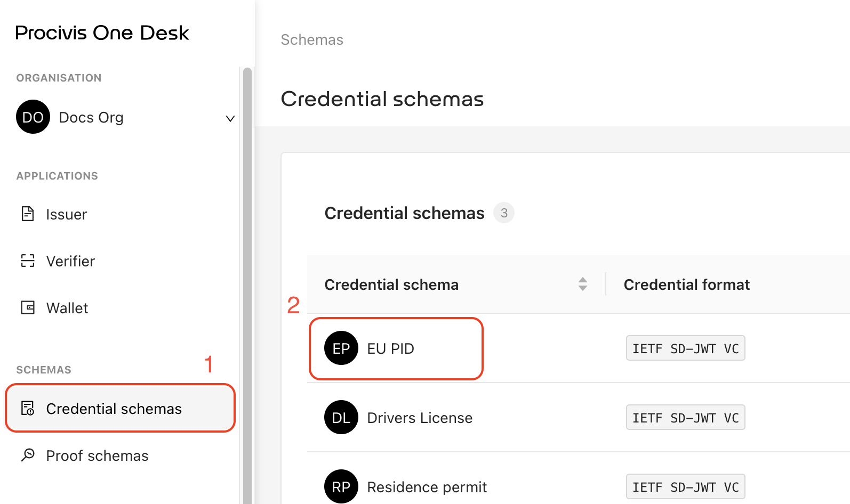Screen dimensions: 850x504
Task: Select the Issuer document icon in sidebar
Action: pos(28,214)
